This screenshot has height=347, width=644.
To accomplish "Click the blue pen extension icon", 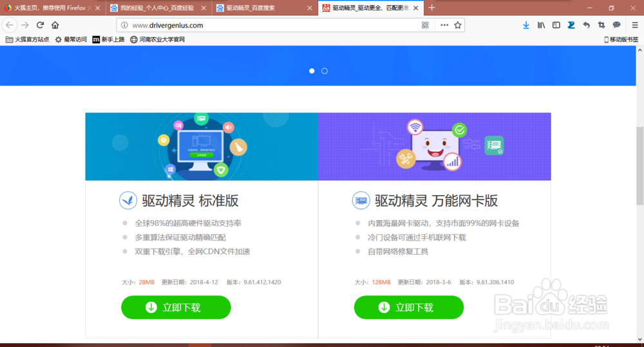I will click(x=571, y=25).
